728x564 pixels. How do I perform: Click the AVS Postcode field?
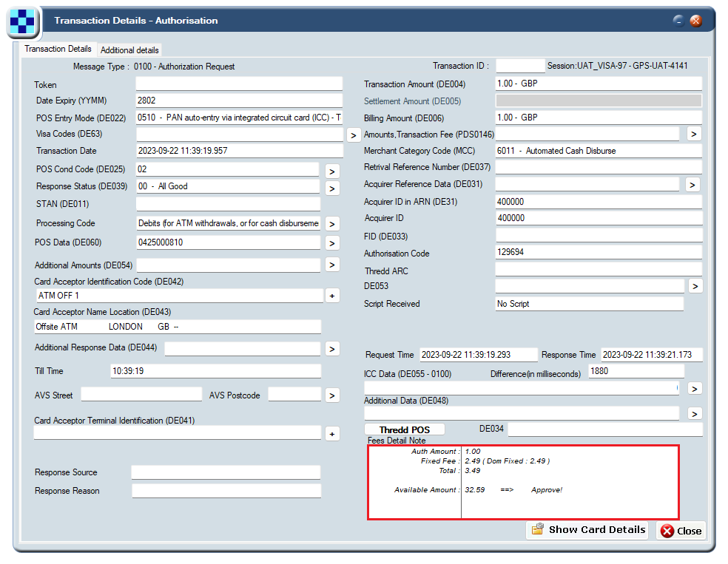click(294, 395)
